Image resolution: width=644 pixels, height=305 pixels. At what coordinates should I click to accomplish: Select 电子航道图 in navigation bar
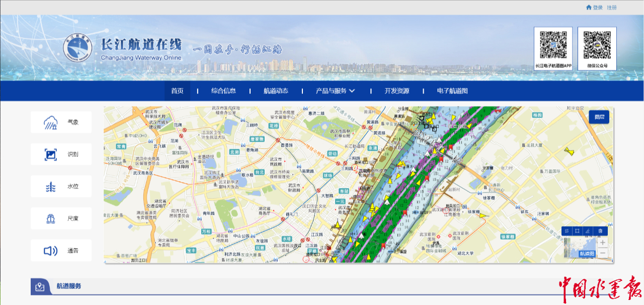[x=452, y=91]
